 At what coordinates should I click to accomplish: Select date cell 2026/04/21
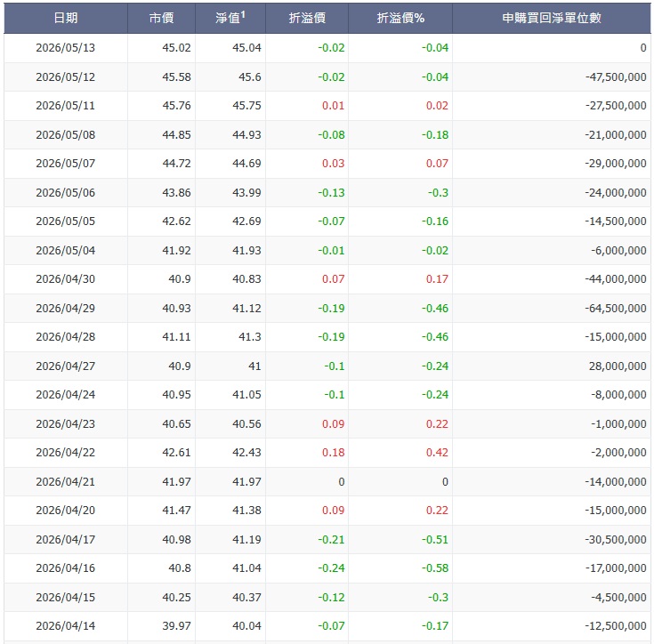click(66, 482)
